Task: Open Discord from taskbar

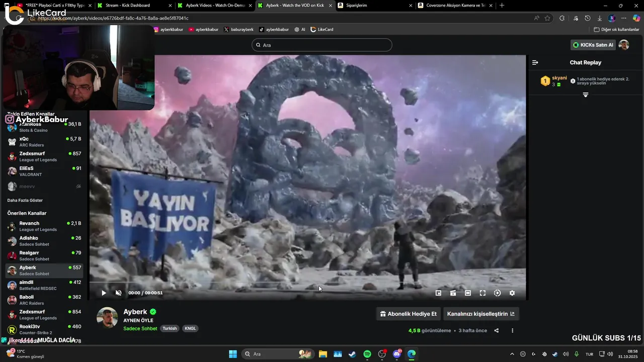Action: coord(397,354)
